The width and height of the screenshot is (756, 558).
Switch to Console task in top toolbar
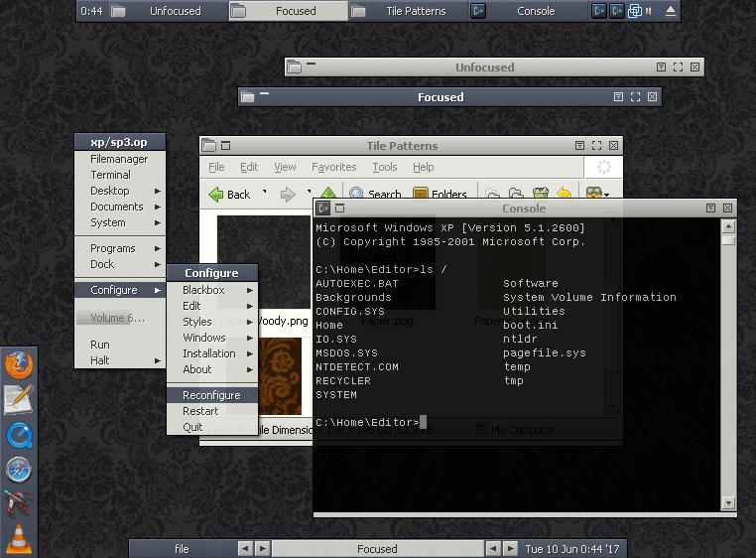(x=528, y=11)
